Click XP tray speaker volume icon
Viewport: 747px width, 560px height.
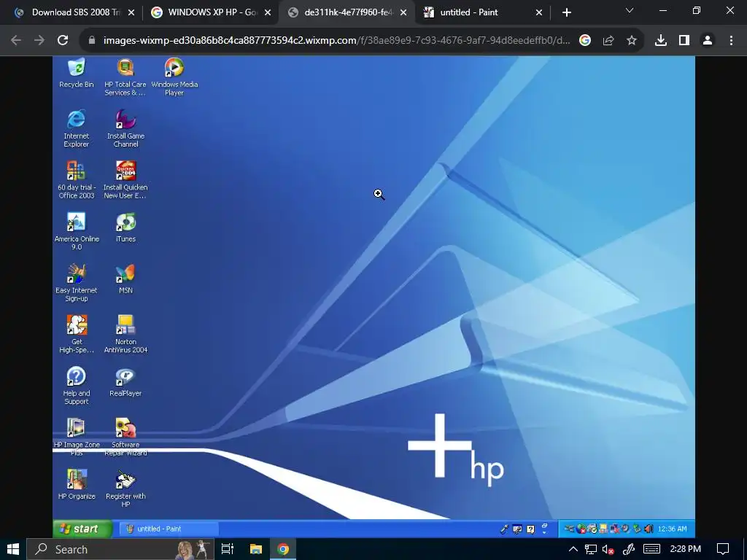(649, 529)
